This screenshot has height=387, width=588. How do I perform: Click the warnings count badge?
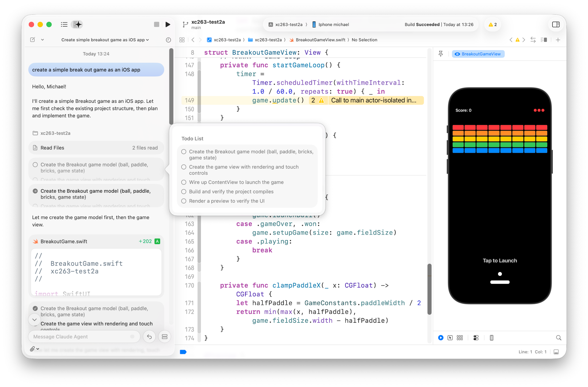click(492, 24)
